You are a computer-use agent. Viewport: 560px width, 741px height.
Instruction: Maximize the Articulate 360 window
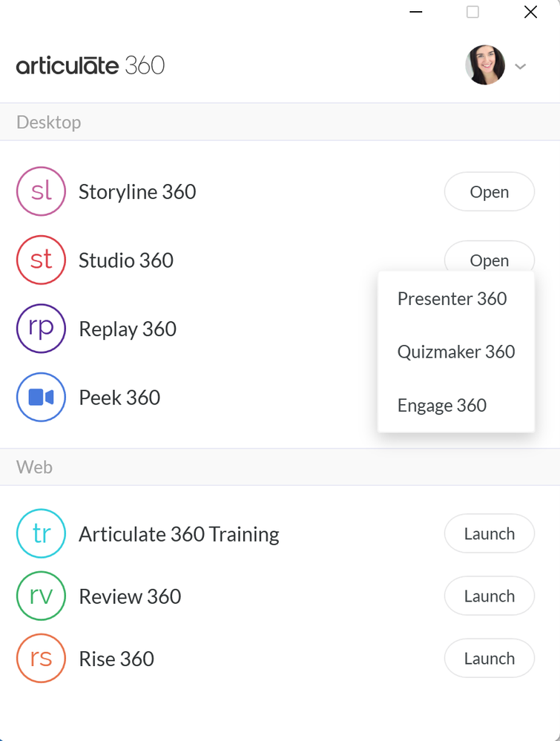pyautogui.click(x=472, y=12)
